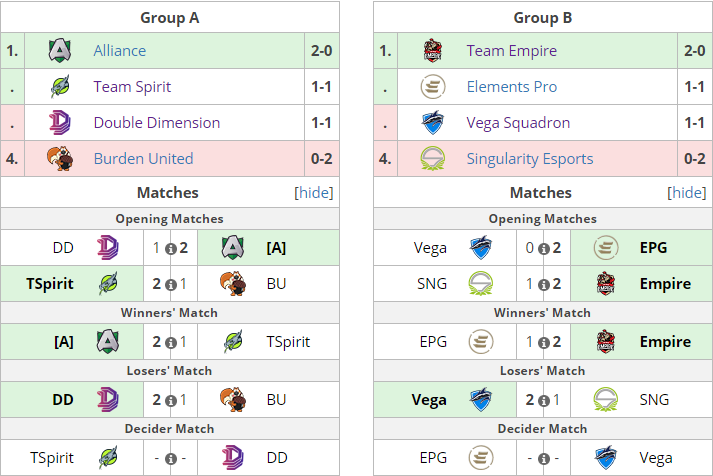The image size is (713, 476).
Task: Open info icon for Vega vs SNG Losers' Match
Action: click(543, 401)
